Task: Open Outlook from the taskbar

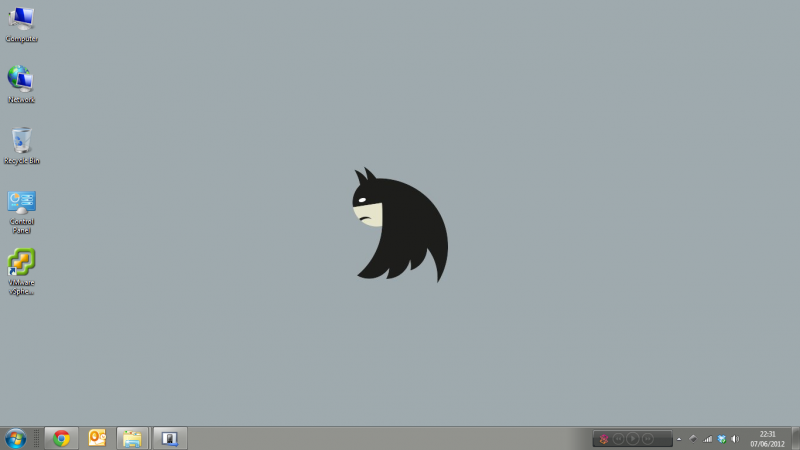Action: point(97,438)
